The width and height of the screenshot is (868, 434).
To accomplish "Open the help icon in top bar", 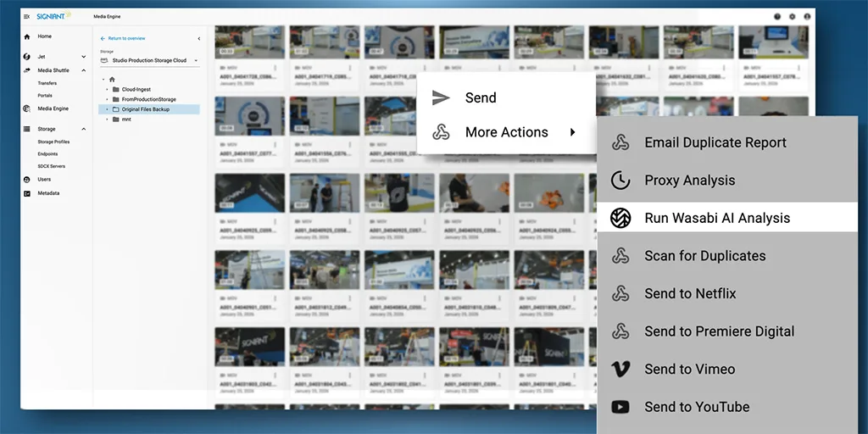I will (x=777, y=16).
